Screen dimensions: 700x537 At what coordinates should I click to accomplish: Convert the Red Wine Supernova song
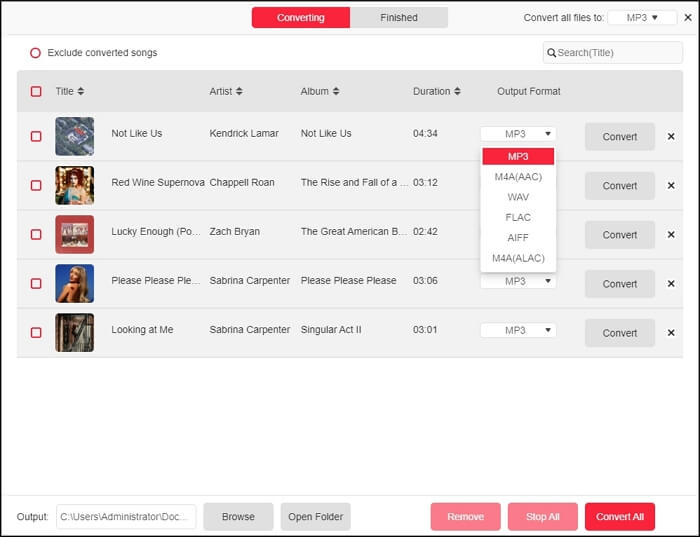tap(620, 186)
